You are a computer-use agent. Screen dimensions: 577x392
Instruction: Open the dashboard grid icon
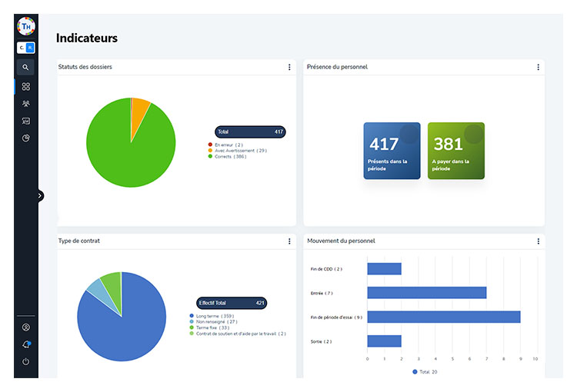tap(25, 87)
